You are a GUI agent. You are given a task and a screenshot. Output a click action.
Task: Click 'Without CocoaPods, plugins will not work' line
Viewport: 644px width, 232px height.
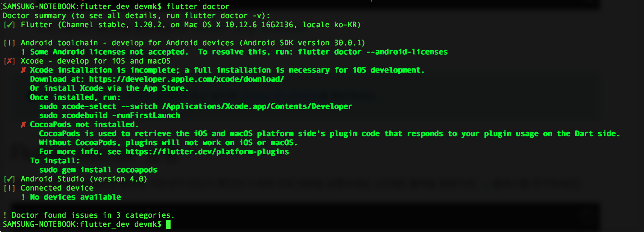coord(168,143)
